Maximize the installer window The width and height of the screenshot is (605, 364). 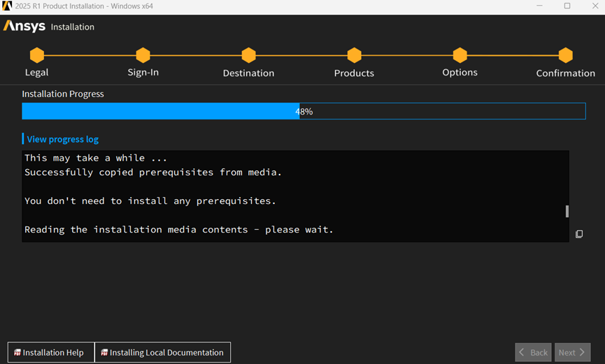pos(567,6)
